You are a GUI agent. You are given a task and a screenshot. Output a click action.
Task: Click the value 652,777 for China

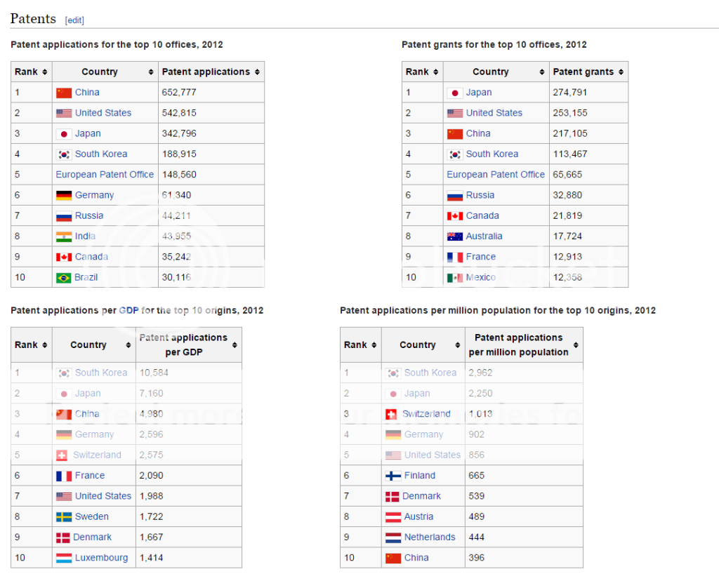point(179,93)
